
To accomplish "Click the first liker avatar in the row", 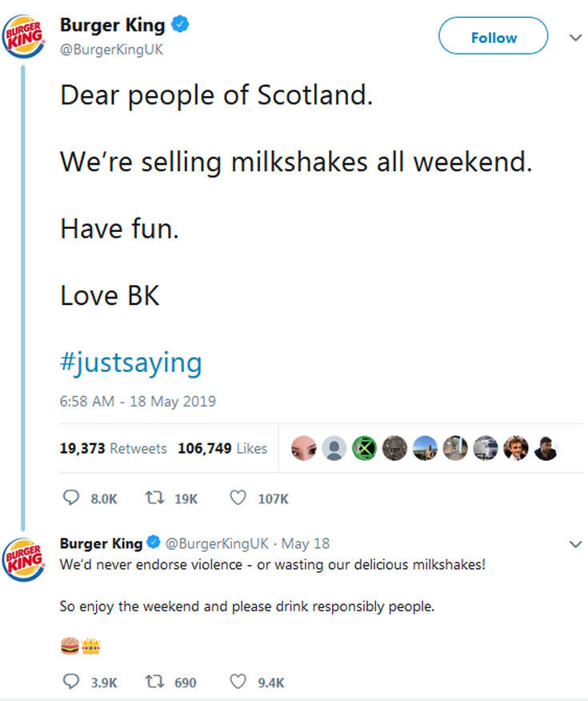I will point(304,448).
